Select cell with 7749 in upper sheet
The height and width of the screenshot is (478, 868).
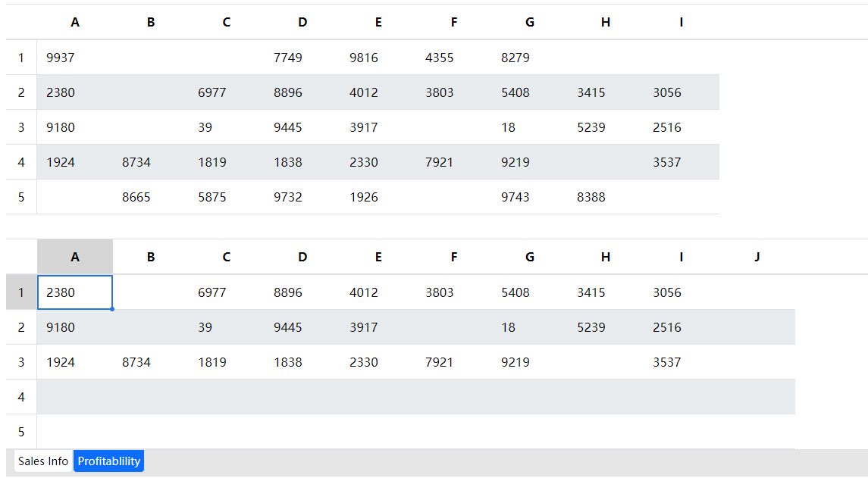(x=302, y=58)
